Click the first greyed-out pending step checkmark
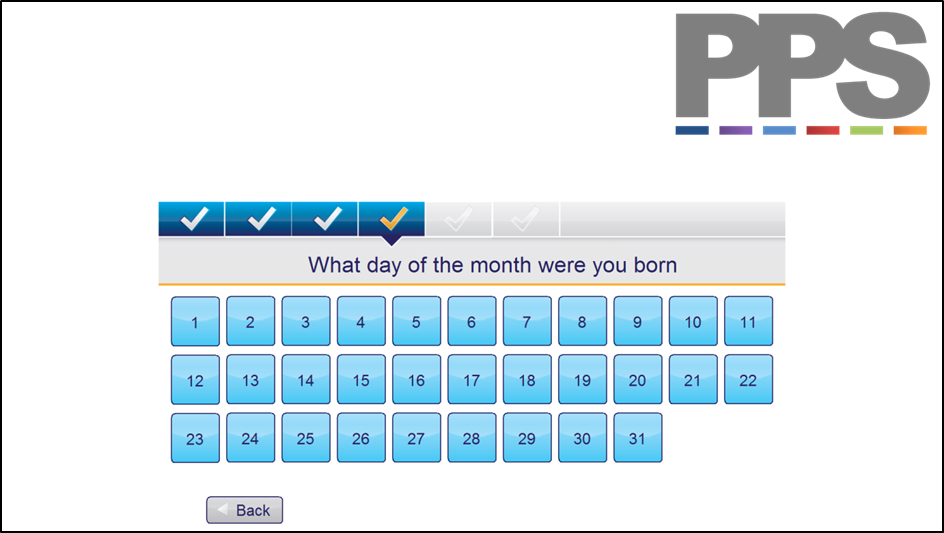Image resolution: width=944 pixels, height=533 pixels. click(x=459, y=219)
